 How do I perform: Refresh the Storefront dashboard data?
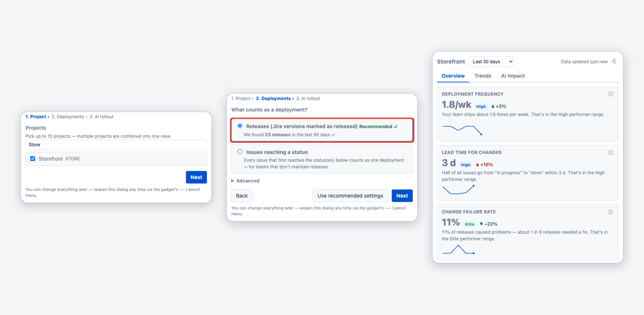[x=614, y=61]
